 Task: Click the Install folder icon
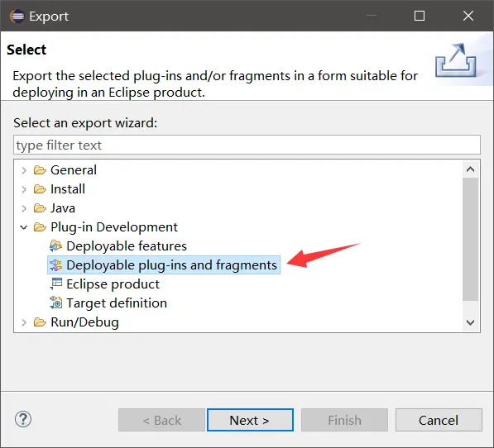(40, 189)
